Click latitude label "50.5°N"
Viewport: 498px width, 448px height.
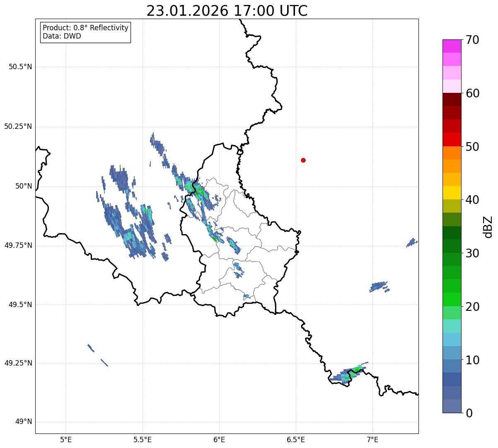click(x=20, y=67)
